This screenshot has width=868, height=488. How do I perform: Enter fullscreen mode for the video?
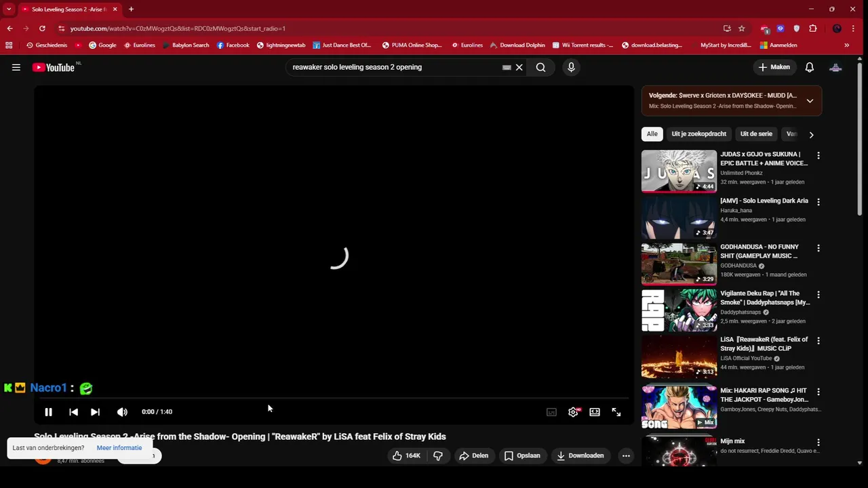(616, 412)
